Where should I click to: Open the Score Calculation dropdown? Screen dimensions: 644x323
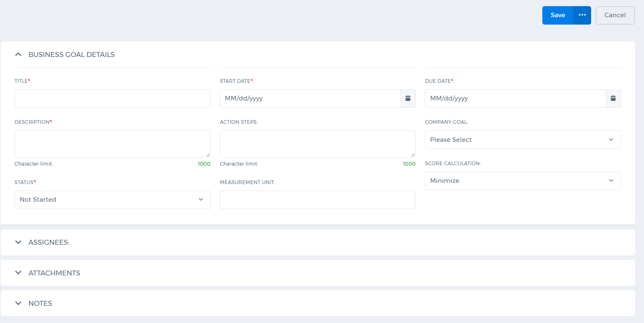pyautogui.click(x=523, y=181)
